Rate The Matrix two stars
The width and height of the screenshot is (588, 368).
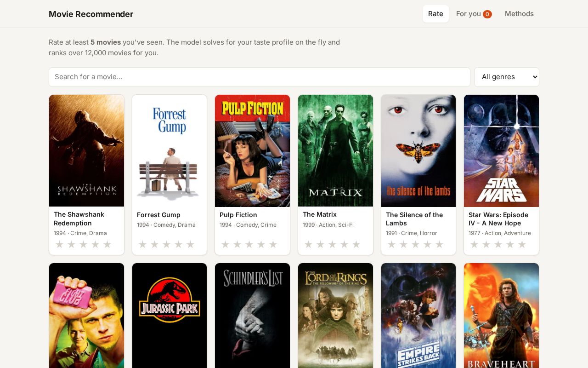pos(320,245)
